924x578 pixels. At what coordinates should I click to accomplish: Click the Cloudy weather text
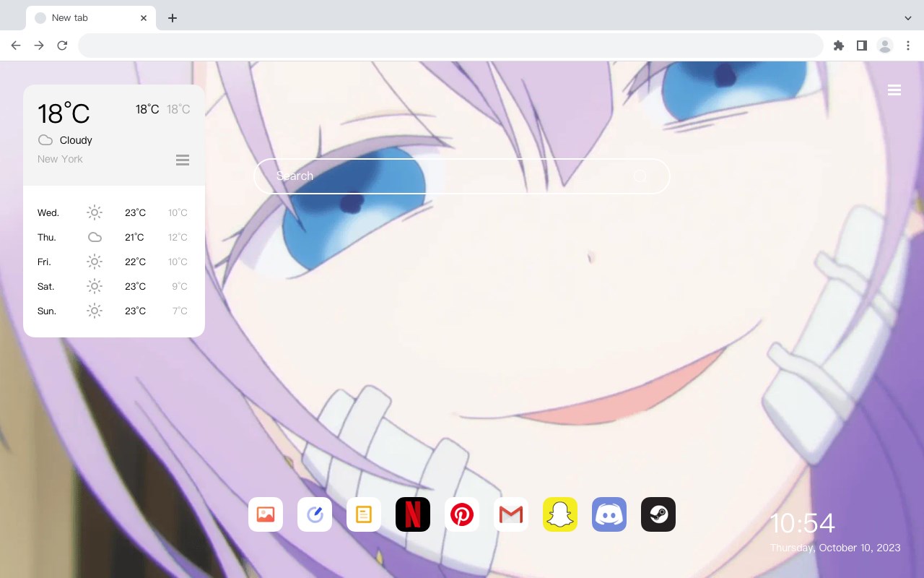pos(76,140)
